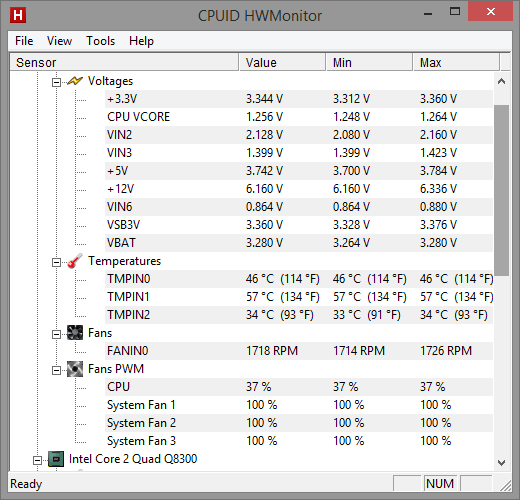This screenshot has height=500, width=520.
Task: Click the Sensor column header
Action: click(124, 62)
